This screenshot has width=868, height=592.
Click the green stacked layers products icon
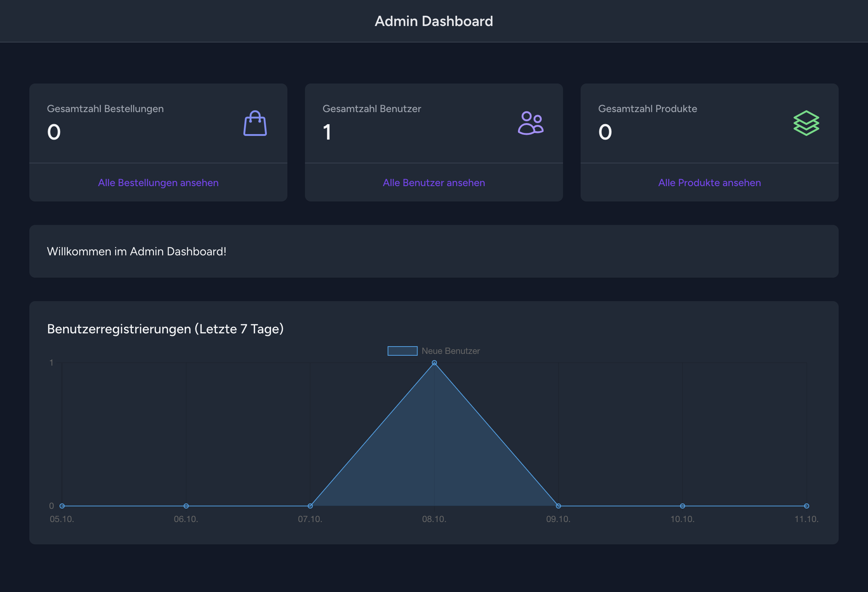point(806,123)
